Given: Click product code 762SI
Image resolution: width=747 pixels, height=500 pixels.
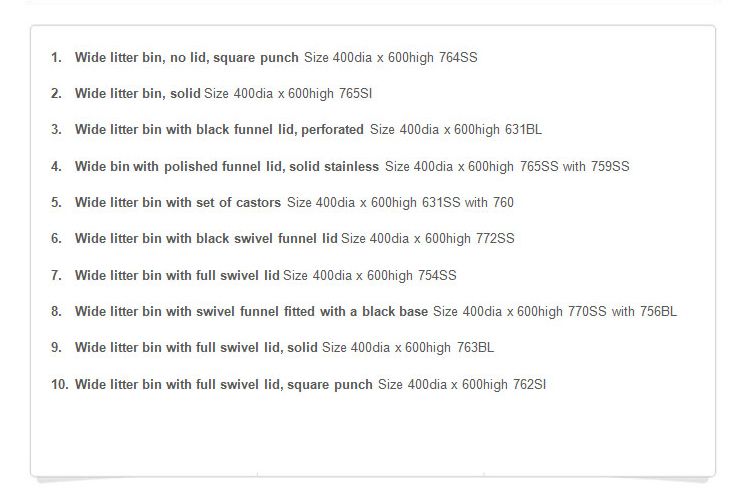Looking at the screenshot, I should click(529, 384).
